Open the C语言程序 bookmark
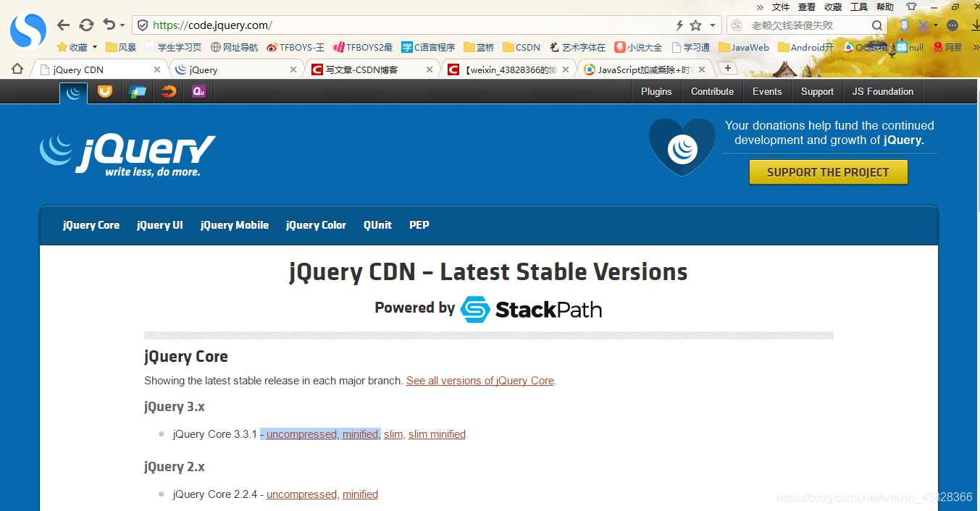This screenshot has height=511, width=980. [x=428, y=47]
